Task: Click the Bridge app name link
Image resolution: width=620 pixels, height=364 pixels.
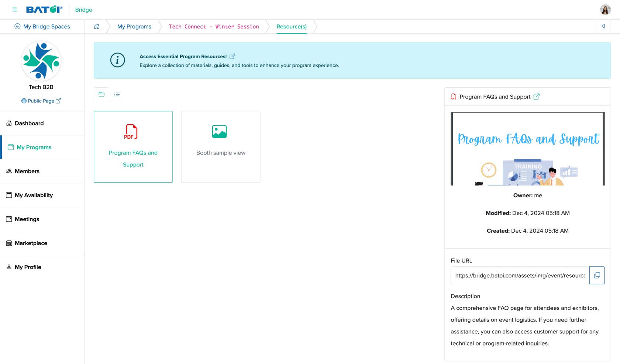Action: (x=83, y=10)
